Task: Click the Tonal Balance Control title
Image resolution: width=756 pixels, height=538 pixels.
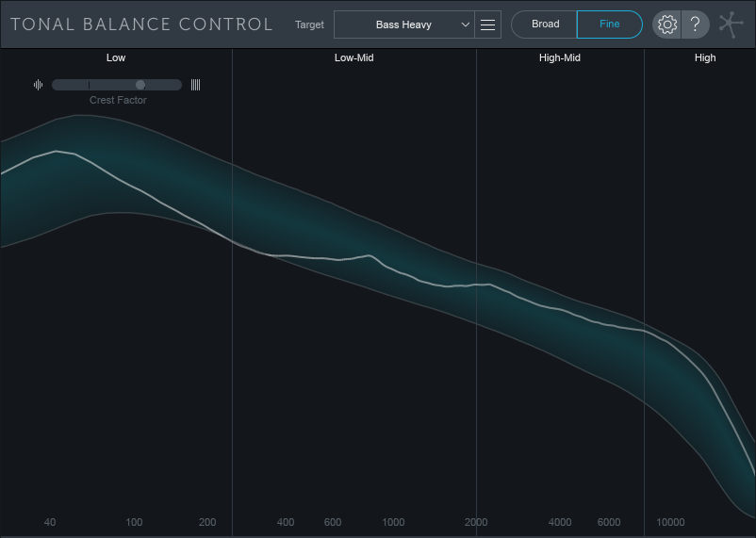Action: click(141, 24)
